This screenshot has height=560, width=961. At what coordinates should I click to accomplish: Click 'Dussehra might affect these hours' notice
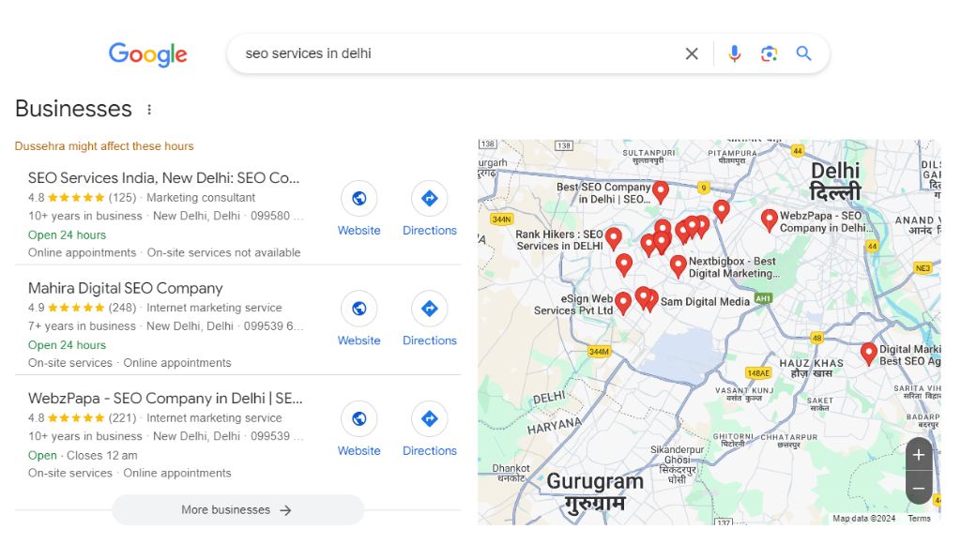(104, 145)
